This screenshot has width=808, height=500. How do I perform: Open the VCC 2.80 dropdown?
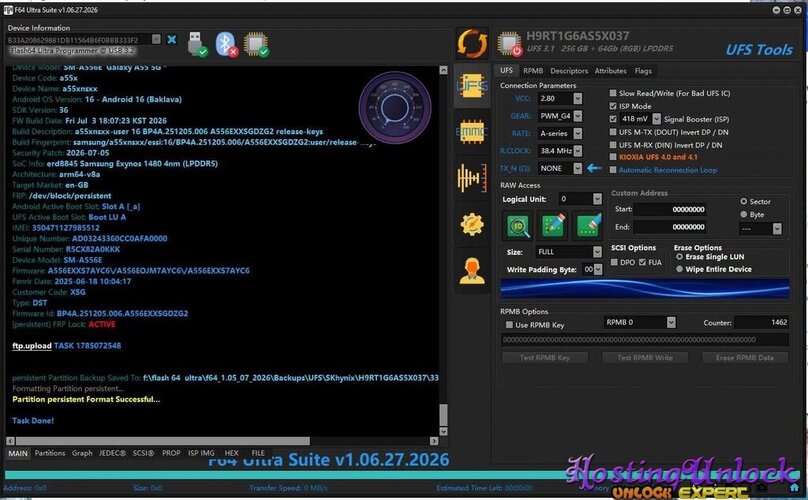pyautogui.click(x=578, y=98)
